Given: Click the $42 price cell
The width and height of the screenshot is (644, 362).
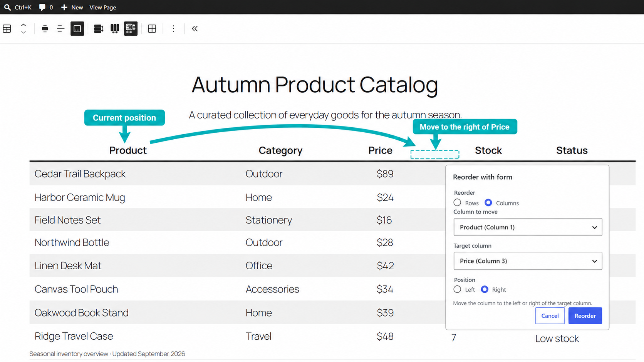Looking at the screenshot, I should 385,266.
